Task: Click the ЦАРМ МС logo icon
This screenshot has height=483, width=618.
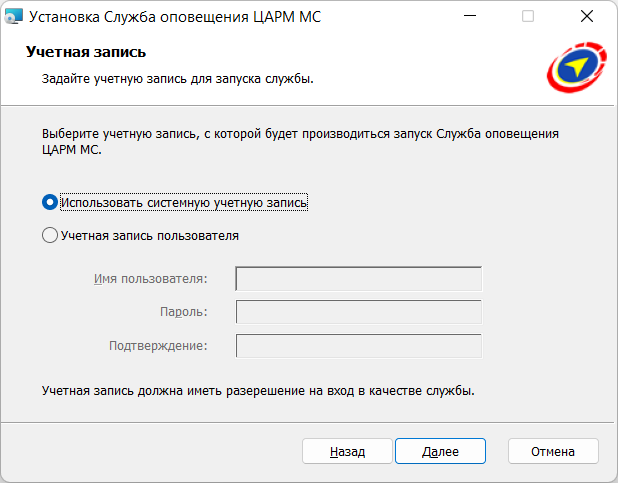Action: 577,67
